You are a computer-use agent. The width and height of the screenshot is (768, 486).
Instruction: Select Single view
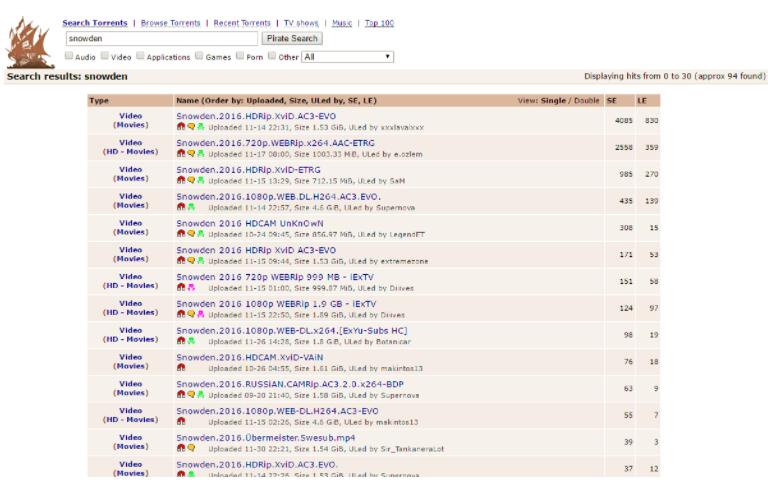553,100
